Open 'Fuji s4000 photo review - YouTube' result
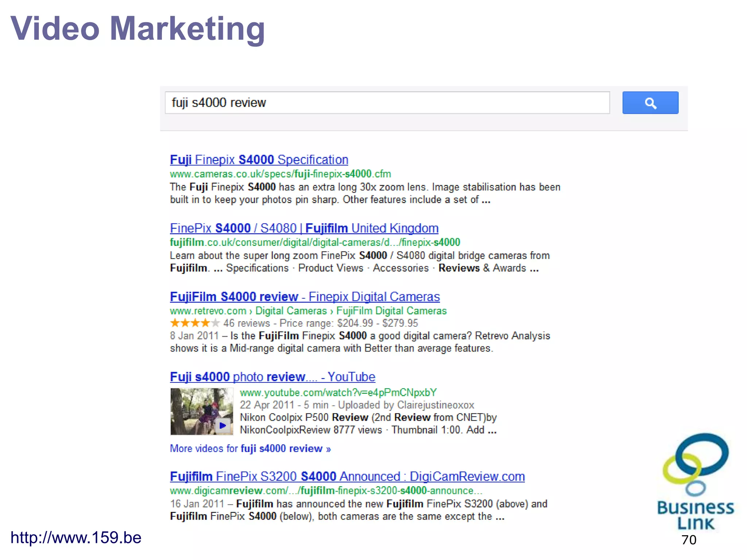This screenshot has height=560, width=747. point(272,377)
